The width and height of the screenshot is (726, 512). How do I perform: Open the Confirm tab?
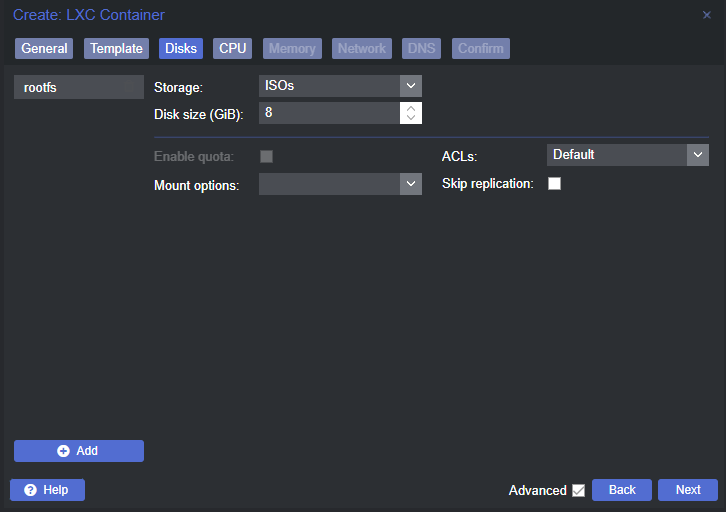[x=481, y=49]
